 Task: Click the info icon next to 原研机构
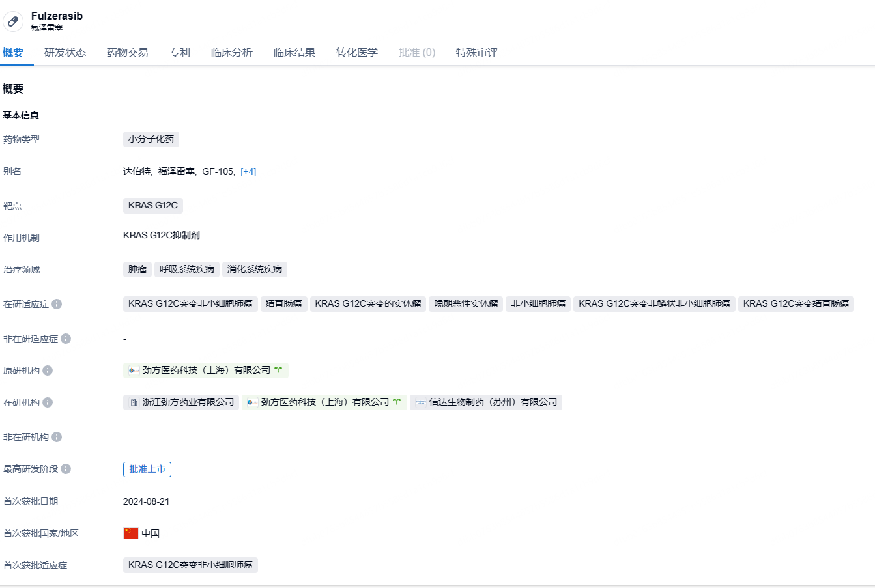48,371
